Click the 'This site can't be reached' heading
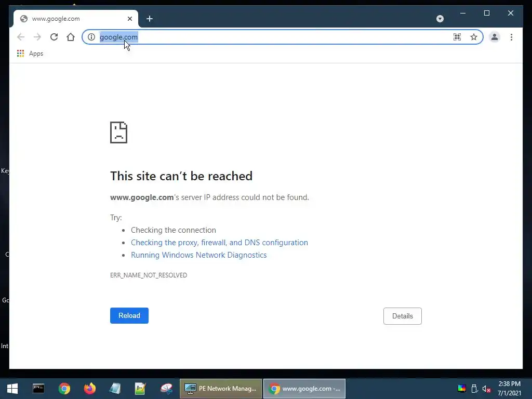The image size is (532, 399). click(181, 176)
